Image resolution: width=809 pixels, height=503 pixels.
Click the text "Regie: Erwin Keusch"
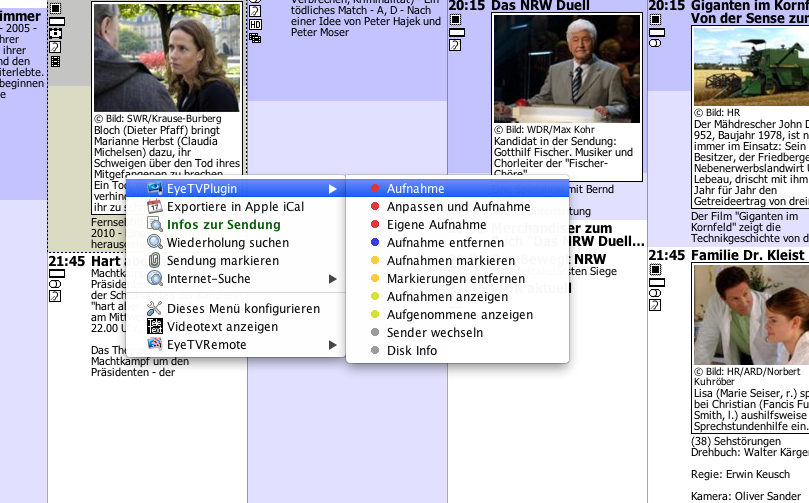coord(740,474)
